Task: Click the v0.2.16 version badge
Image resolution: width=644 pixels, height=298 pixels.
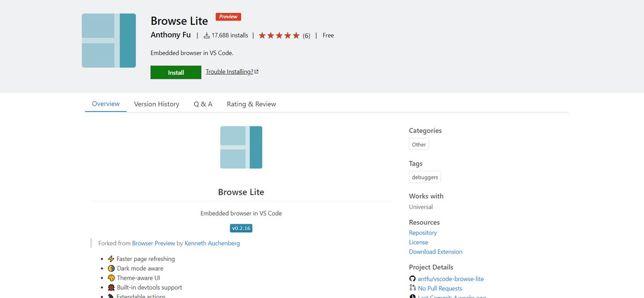Action: (x=241, y=228)
